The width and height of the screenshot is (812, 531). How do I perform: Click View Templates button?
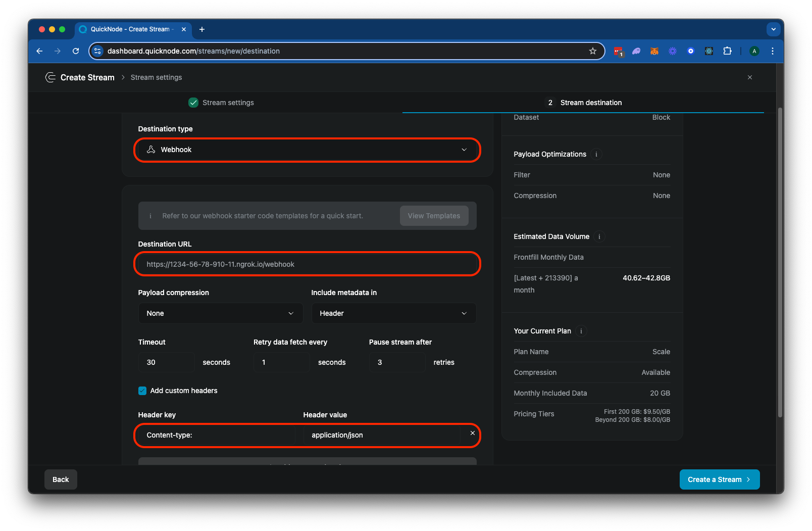[434, 216]
